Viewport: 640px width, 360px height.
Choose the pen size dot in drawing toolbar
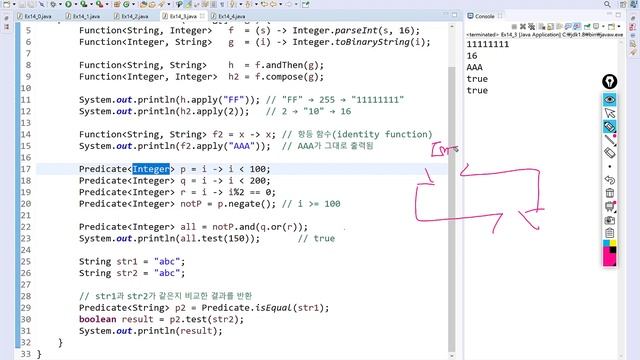(609, 167)
